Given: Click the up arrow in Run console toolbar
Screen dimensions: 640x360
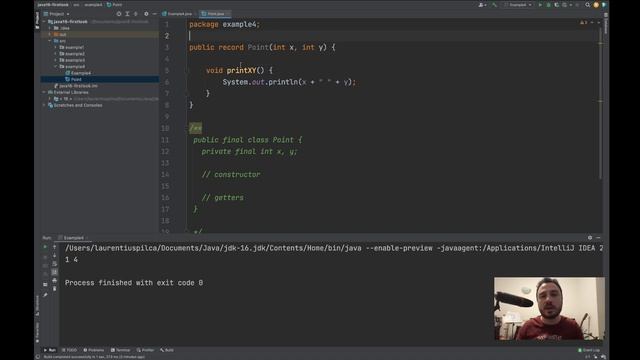Looking at the screenshot, I should (x=54, y=247).
